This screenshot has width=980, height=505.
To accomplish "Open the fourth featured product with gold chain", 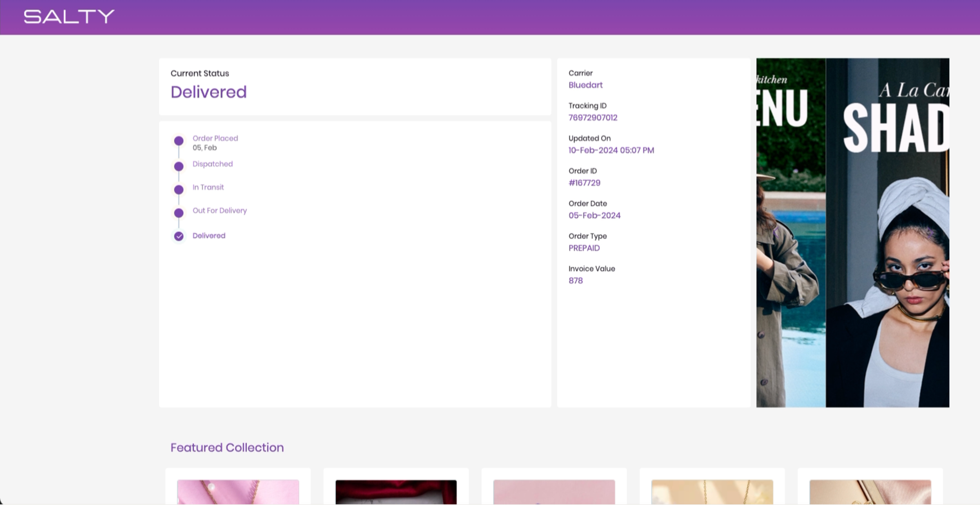I will coord(712,492).
